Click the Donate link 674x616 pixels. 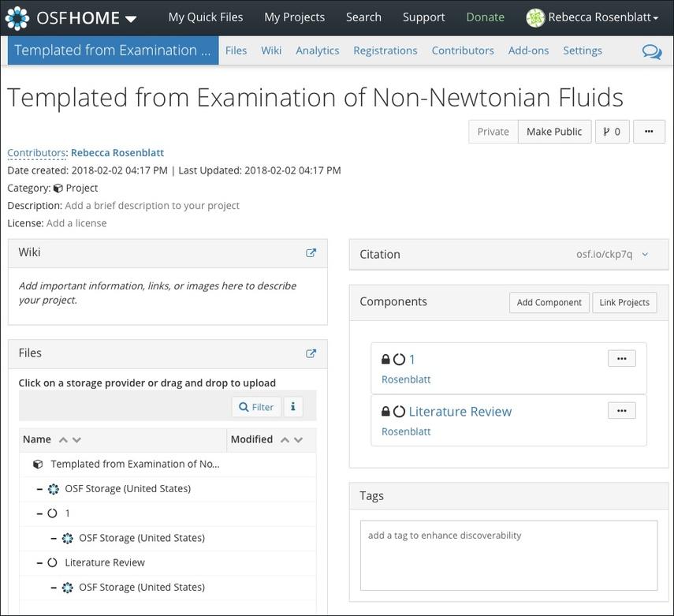point(486,17)
